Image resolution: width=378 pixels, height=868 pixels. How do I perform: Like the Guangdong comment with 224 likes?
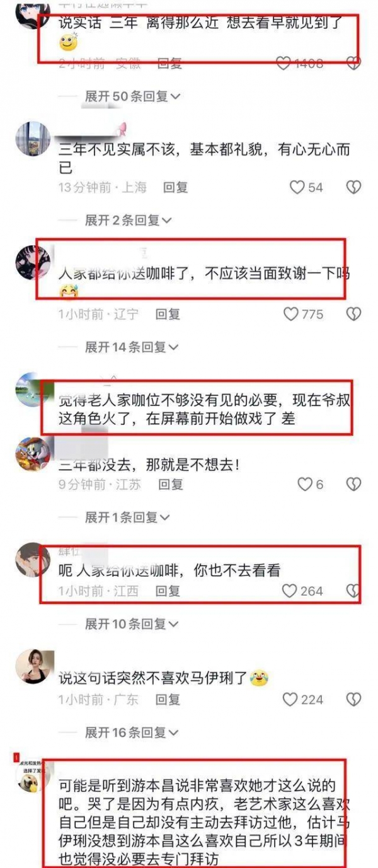pyautogui.click(x=290, y=700)
